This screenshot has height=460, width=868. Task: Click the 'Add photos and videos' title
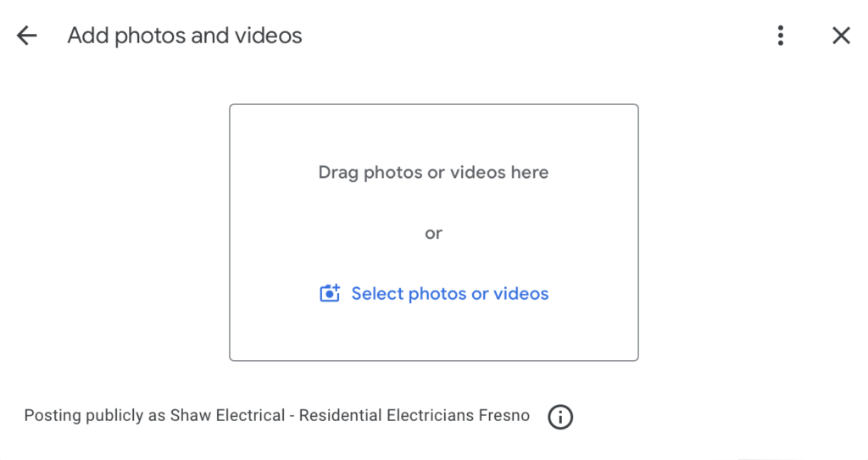[185, 36]
